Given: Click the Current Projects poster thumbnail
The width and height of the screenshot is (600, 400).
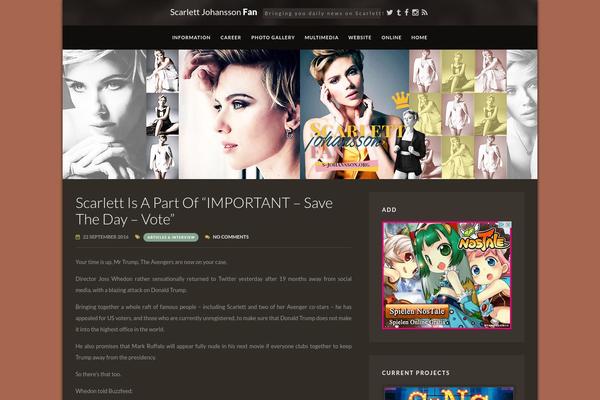Looking at the screenshot, I should coord(448,393).
